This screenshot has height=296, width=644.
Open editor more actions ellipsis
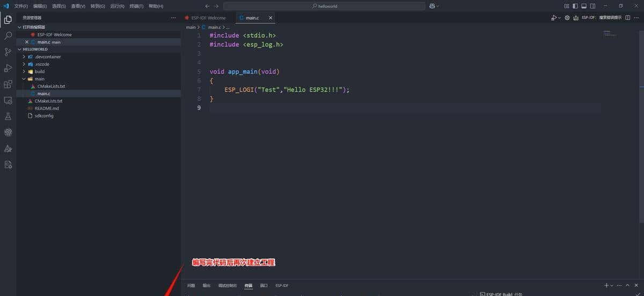point(636,18)
